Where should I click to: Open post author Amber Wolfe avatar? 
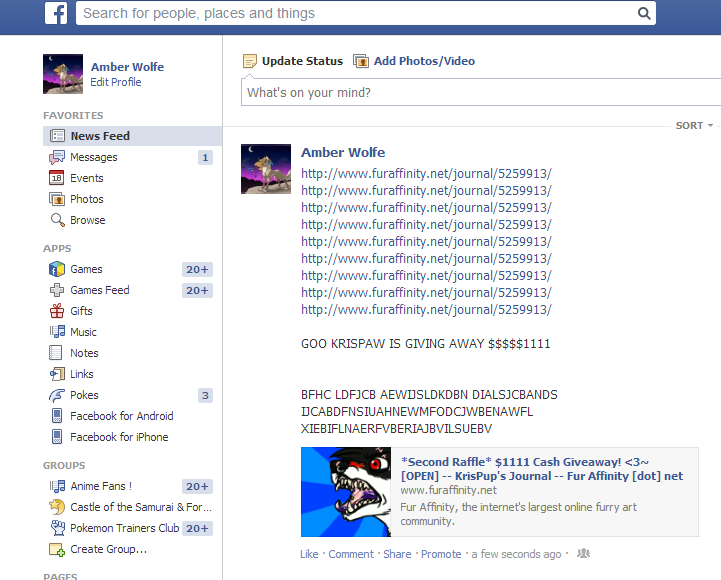coord(266,169)
